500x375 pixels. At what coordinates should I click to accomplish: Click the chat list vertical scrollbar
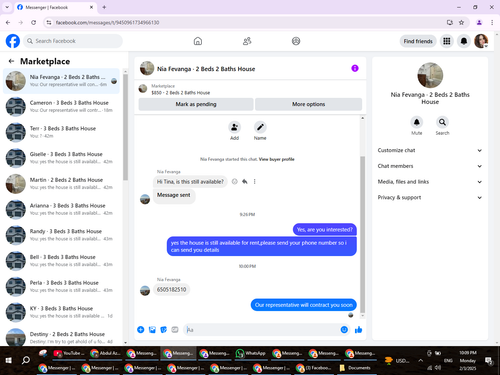coord(125,127)
